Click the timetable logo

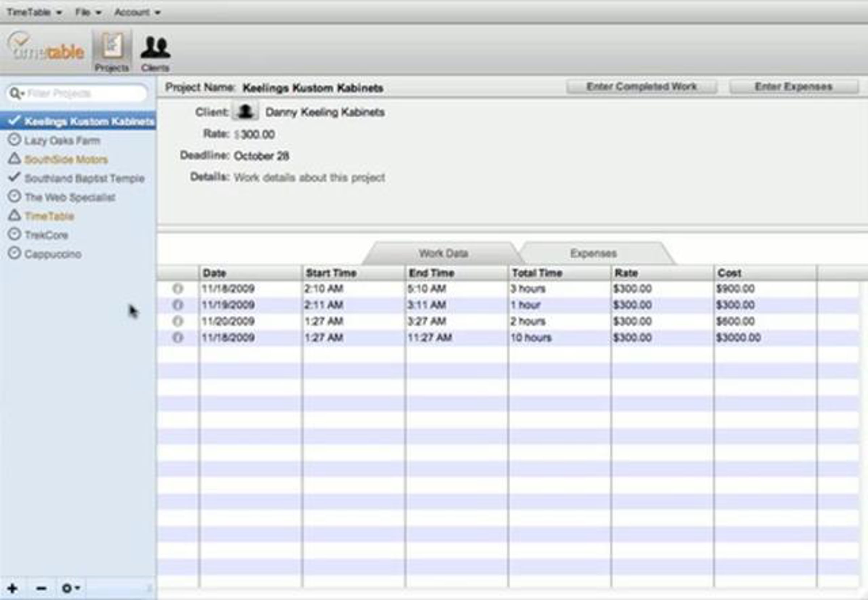point(46,48)
